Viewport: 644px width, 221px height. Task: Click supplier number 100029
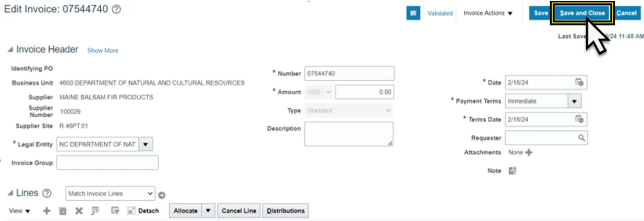click(70, 112)
